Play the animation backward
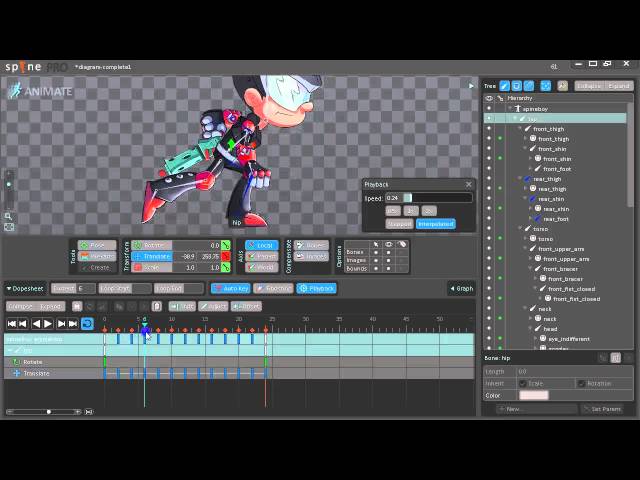The width and height of the screenshot is (640, 480). [36, 324]
